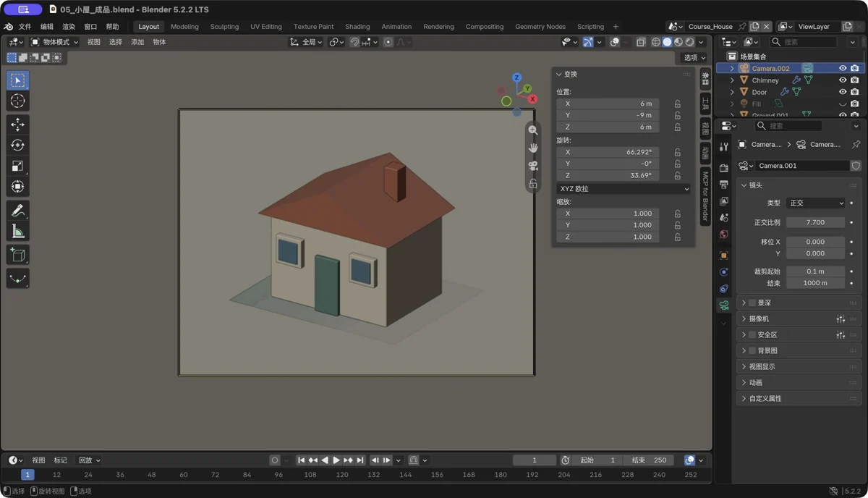Click the 正交比例 7.700 value slider
868x498 pixels.
815,222
